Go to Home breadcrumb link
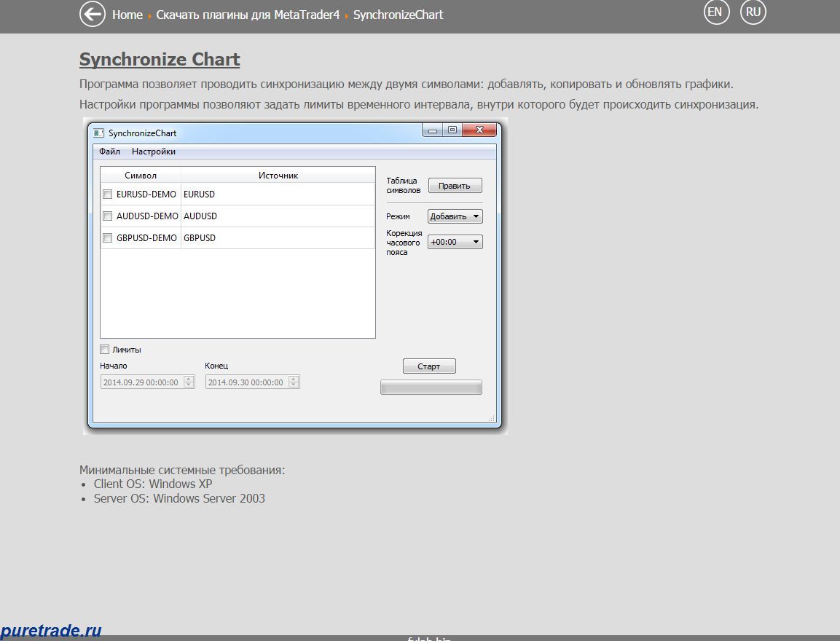The width and height of the screenshot is (840, 641). coord(127,15)
